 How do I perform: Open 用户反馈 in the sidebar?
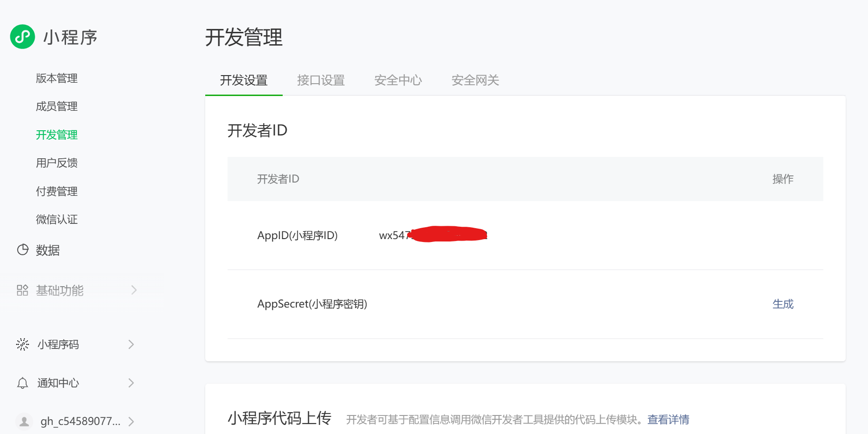57,163
